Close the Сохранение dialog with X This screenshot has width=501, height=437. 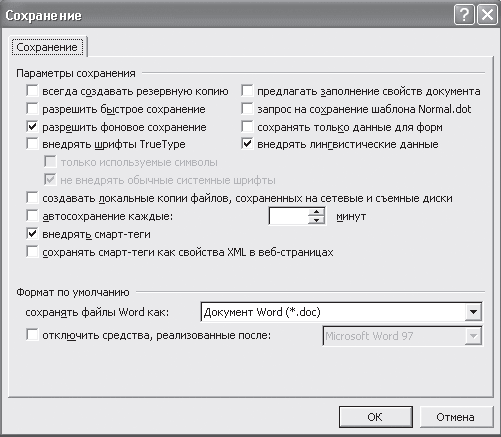(487, 15)
